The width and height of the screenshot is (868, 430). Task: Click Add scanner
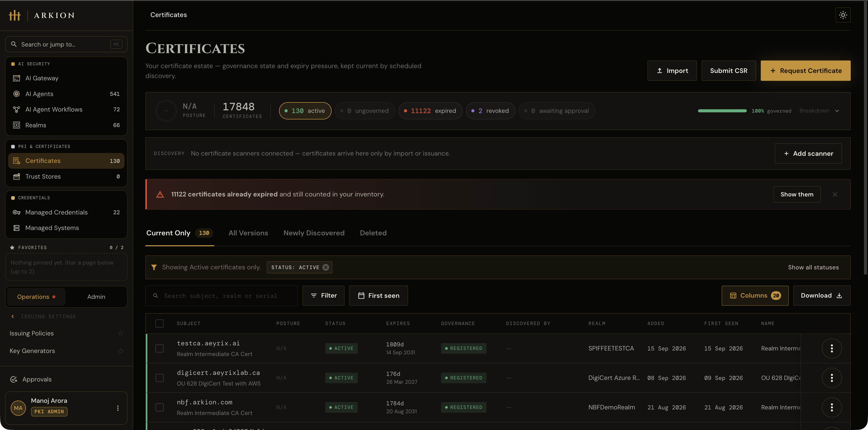pos(808,154)
